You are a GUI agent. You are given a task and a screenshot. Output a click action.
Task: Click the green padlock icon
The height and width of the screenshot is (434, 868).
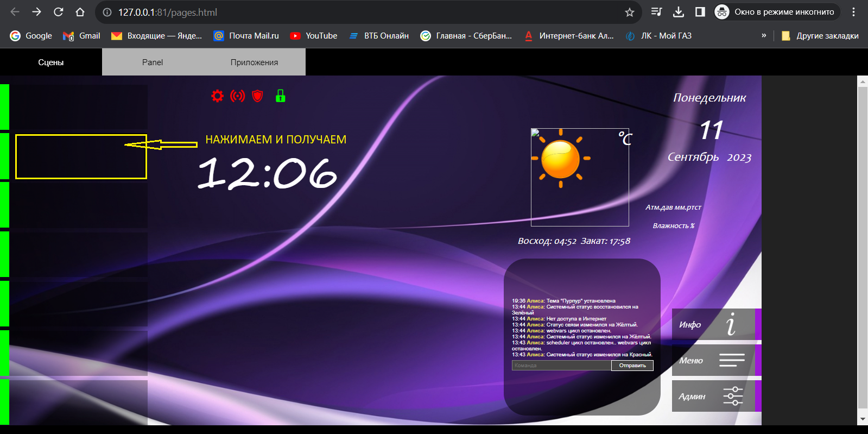[x=280, y=96]
